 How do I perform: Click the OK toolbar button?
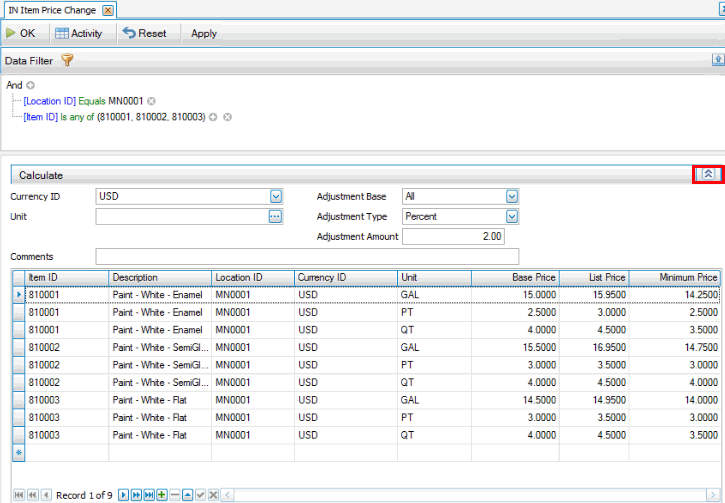(x=21, y=33)
